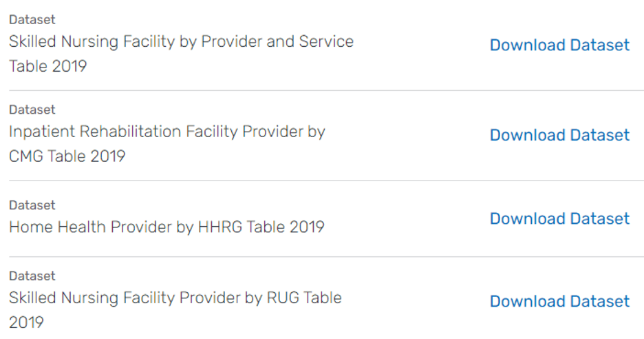The height and width of the screenshot is (339, 644).
Task: Download Skilled Nursing Facility Provider and Service dataset
Action: (x=559, y=45)
